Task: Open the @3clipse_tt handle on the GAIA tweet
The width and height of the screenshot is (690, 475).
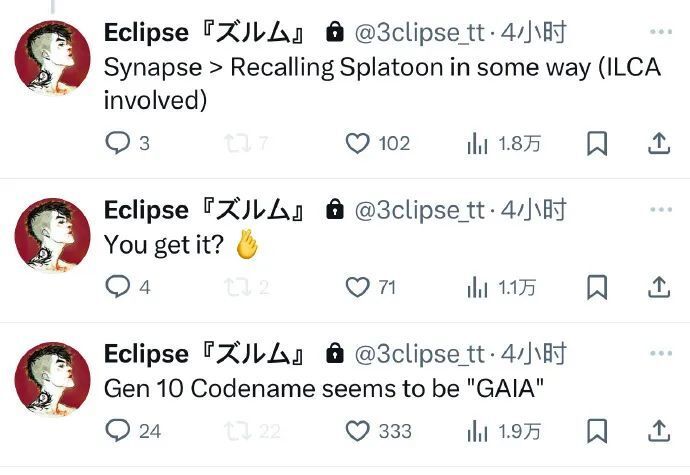Action: (x=420, y=354)
